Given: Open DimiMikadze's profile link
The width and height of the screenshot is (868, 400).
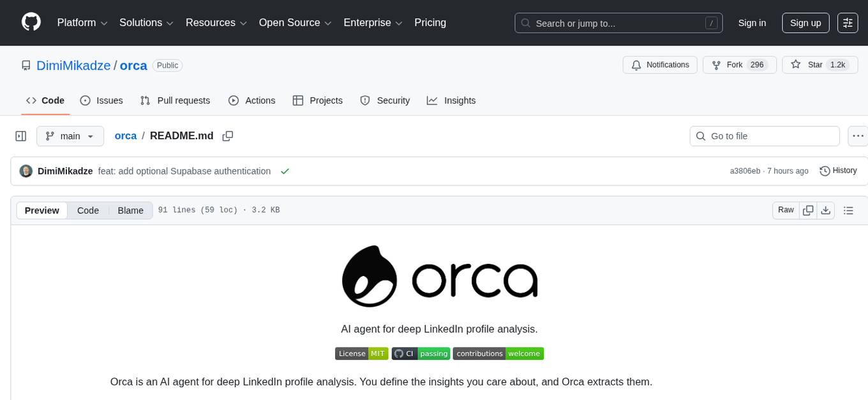Looking at the screenshot, I should point(73,65).
